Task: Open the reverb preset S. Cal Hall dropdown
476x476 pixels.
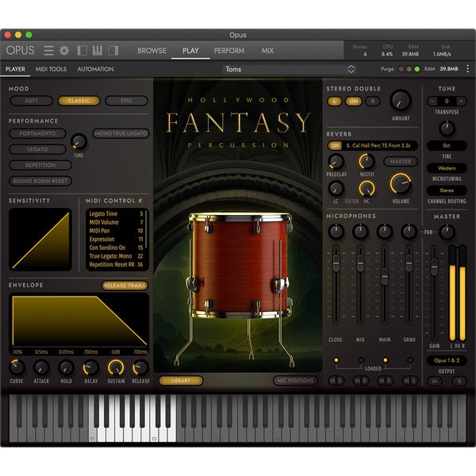Action: pyautogui.click(x=378, y=146)
